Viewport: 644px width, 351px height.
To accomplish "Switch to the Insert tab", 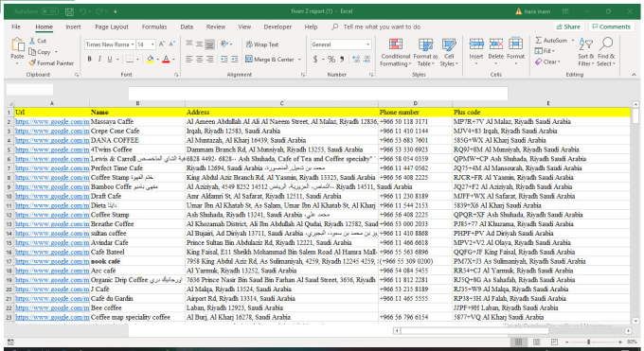I will pos(73,26).
